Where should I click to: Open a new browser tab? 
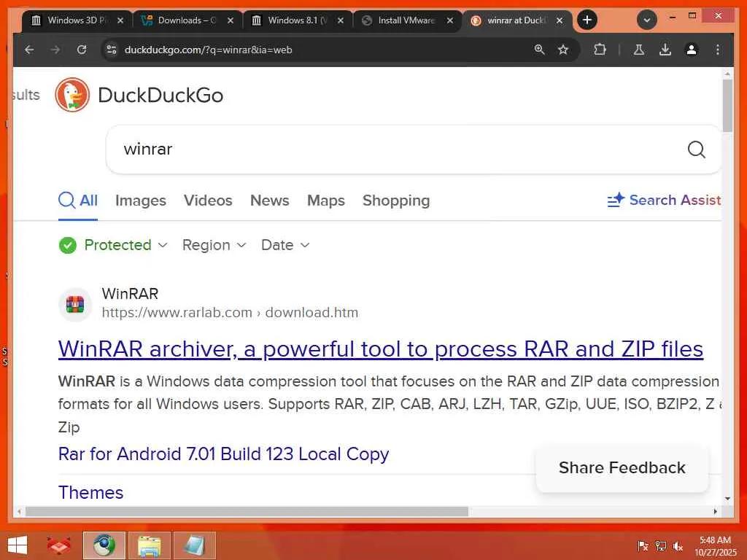coord(587,20)
